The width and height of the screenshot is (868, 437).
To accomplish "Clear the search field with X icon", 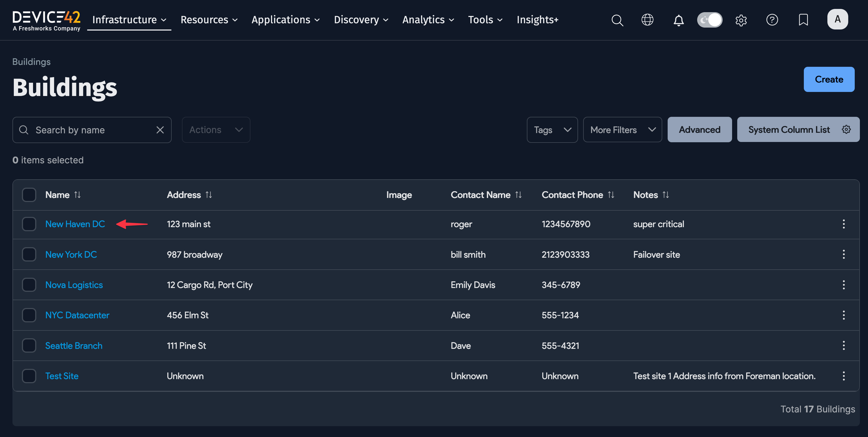I will 160,130.
